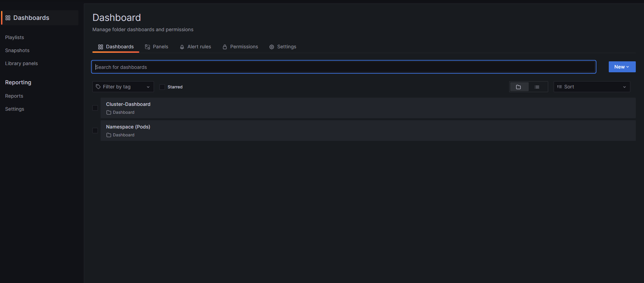644x283 pixels.
Task: Open Reports under Reporting
Action: (14, 96)
